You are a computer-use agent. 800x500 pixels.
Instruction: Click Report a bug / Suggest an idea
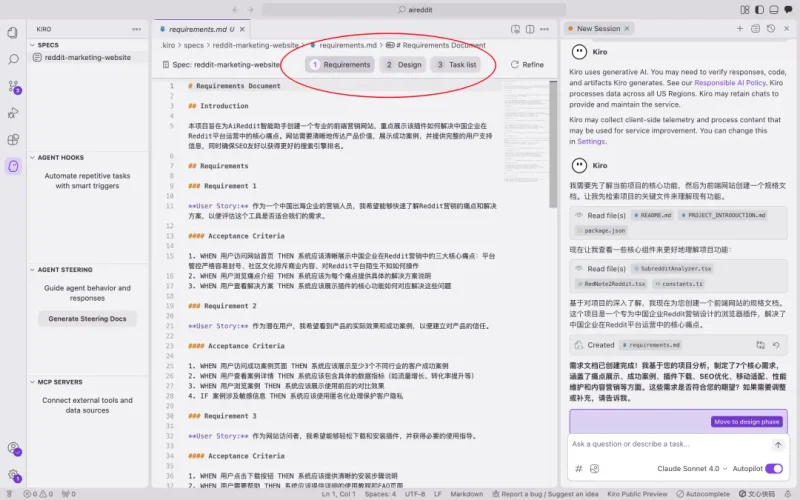pos(544,494)
